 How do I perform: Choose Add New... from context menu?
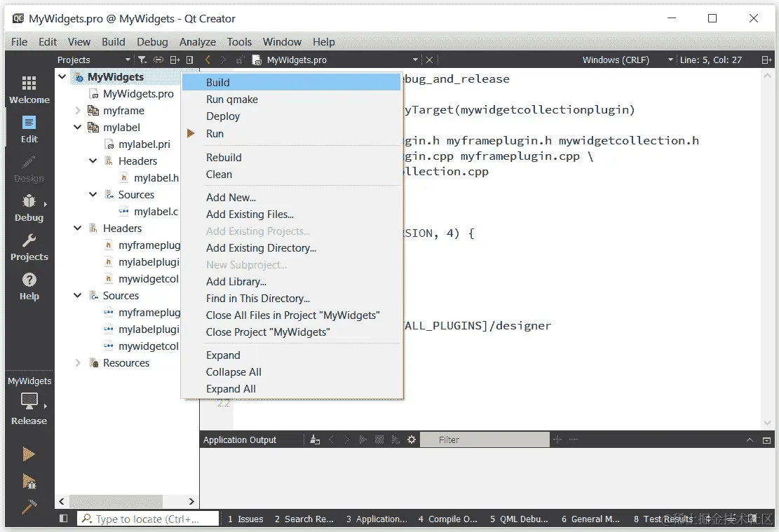[x=291, y=197]
